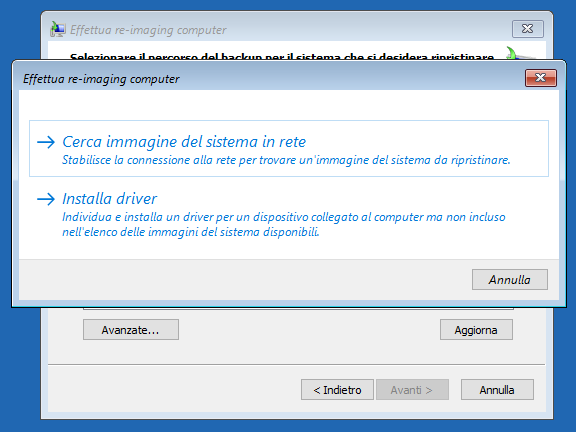This screenshot has height=432, width=576.
Task: Close the front Effettua re-imaging dialog with the red X
Action: point(541,78)
